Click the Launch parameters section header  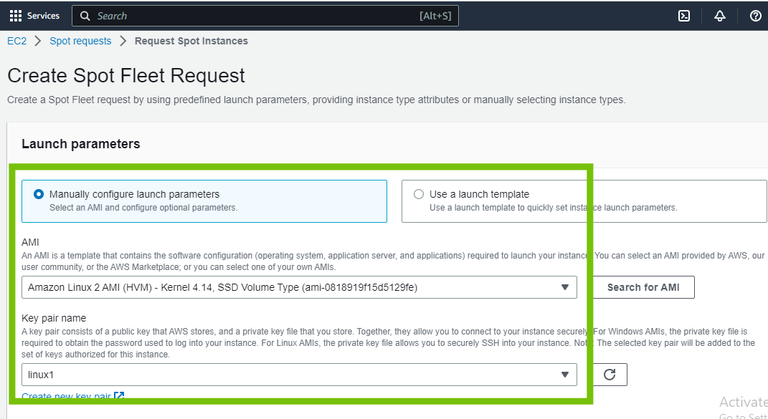click(80, 144)
